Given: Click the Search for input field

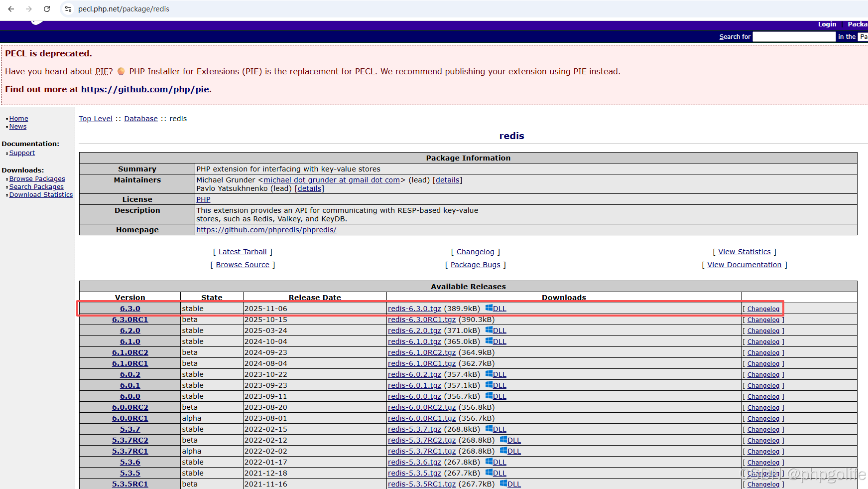Looking at the screenshot, I should coord(794,37).
